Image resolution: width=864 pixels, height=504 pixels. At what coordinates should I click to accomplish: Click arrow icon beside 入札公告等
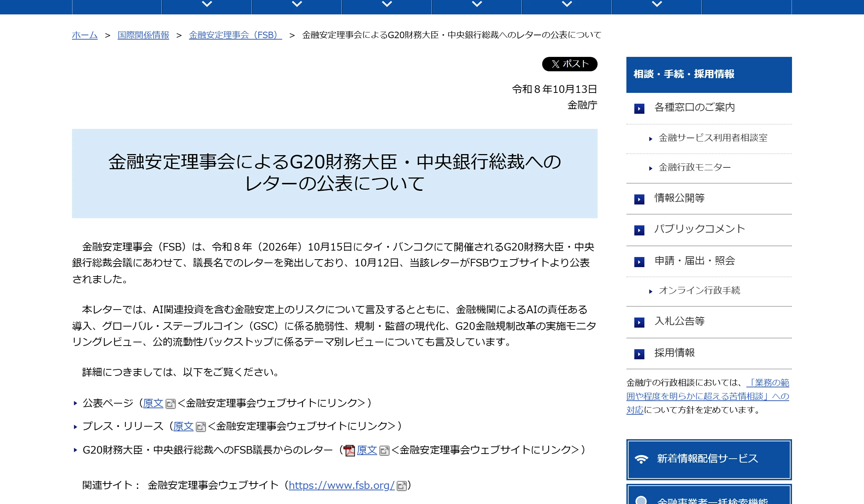click(x=639, y=322)
